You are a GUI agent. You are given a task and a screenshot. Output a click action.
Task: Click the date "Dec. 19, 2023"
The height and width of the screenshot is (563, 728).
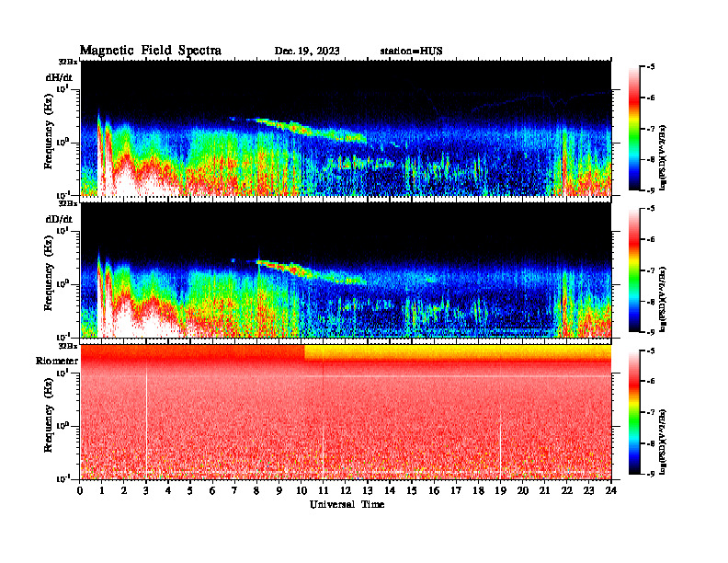point(307,52)
